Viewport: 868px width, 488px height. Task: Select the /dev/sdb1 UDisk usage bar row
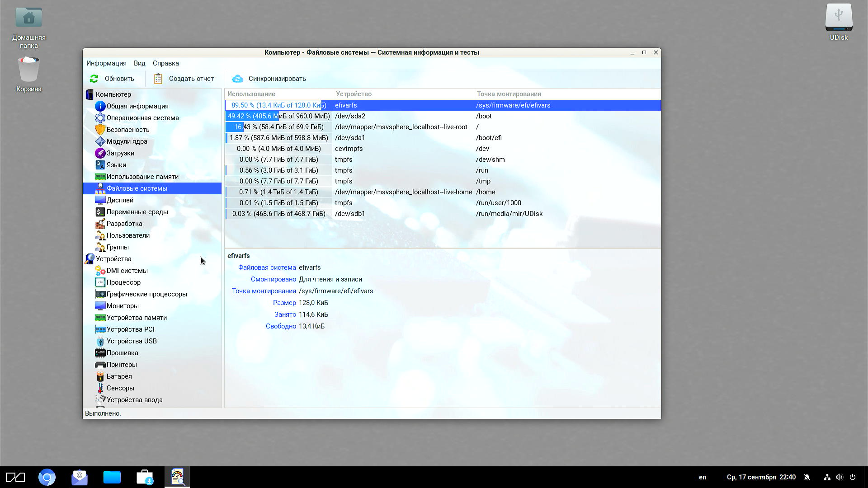(278, 214)
